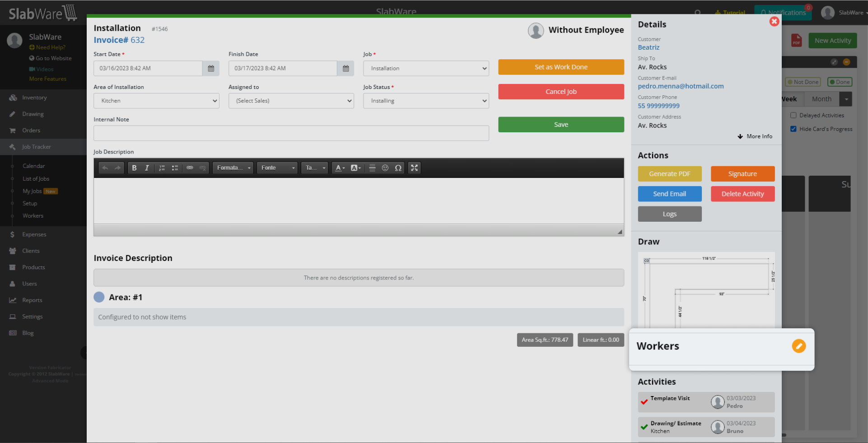Open the Logs button
868x443 pixels.
(670, 214)
